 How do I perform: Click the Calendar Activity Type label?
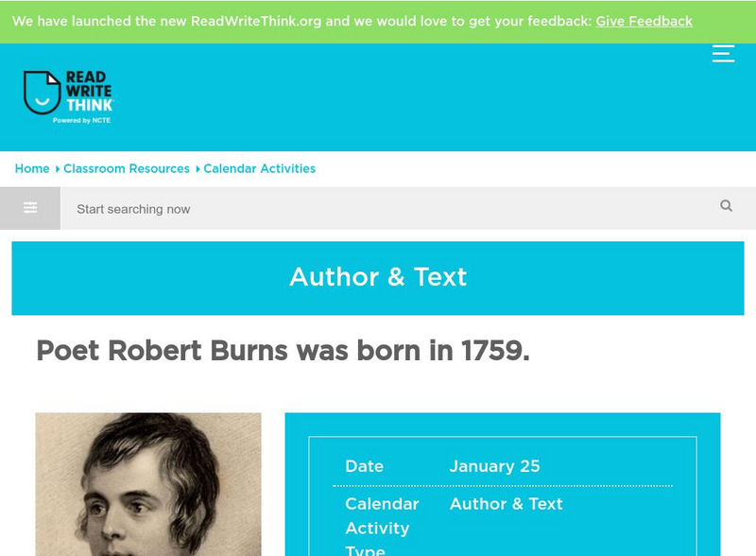pyautogui.click(x=381, y=528)
